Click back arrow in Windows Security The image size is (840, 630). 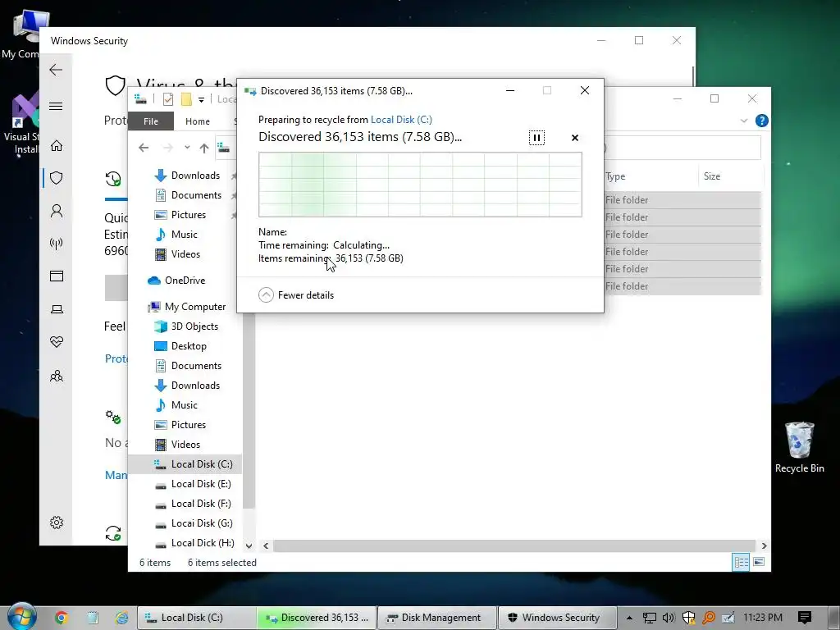tap(56, 70)
